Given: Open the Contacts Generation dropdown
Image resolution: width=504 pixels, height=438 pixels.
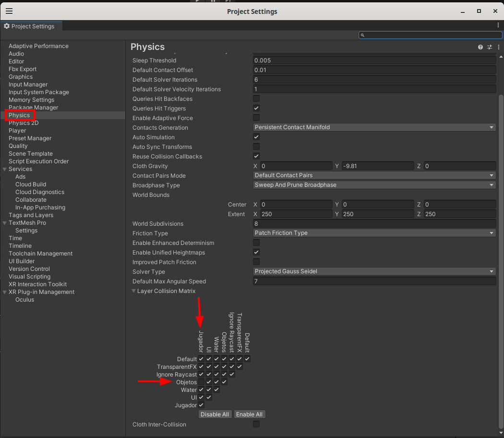Looking at the screenshot, I should (374, 128).
